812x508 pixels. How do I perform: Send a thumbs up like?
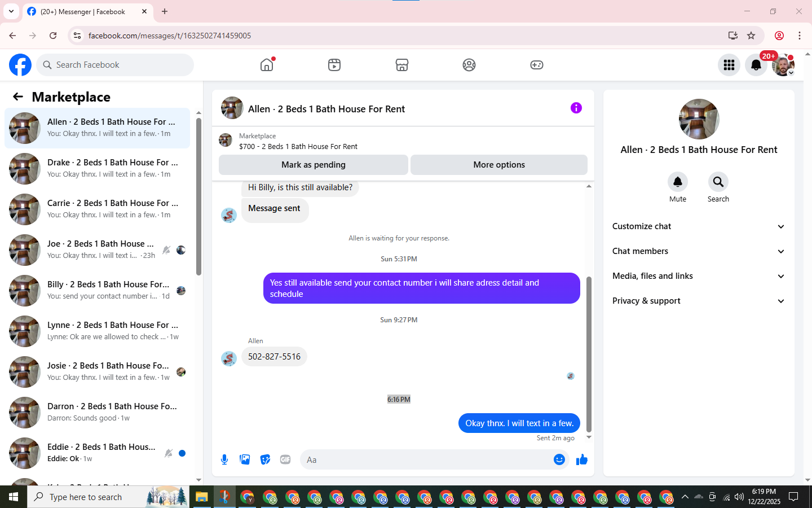tap(582, 459)
